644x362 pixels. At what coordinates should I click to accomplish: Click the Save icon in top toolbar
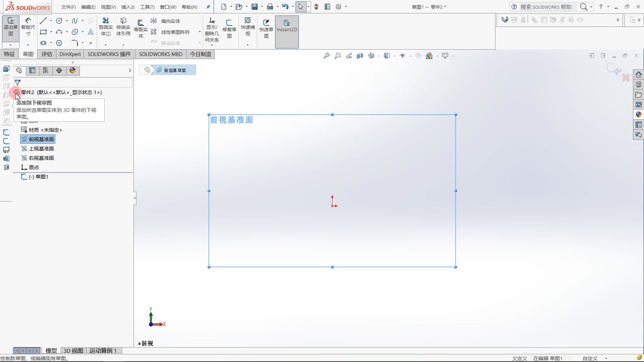[x=255, y=7]
